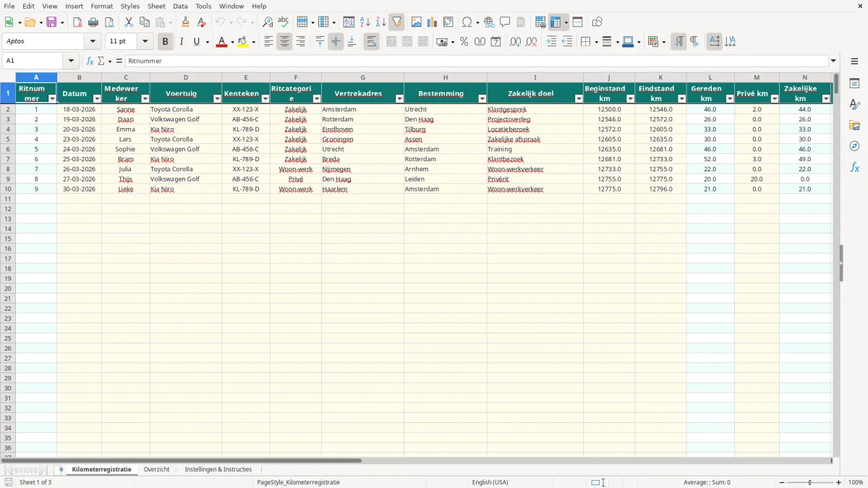Click the Split Window icon
The image size is (868, 488).
577,22
